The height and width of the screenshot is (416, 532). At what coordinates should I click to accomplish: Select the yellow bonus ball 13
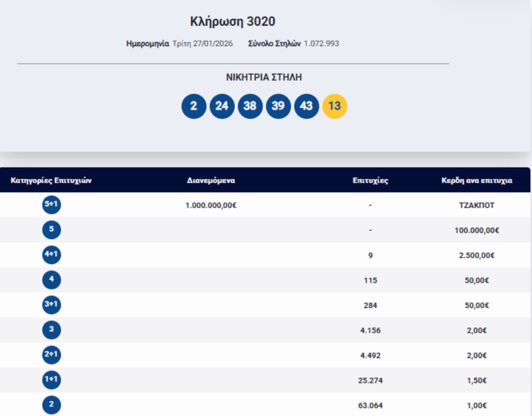(335, 106)
